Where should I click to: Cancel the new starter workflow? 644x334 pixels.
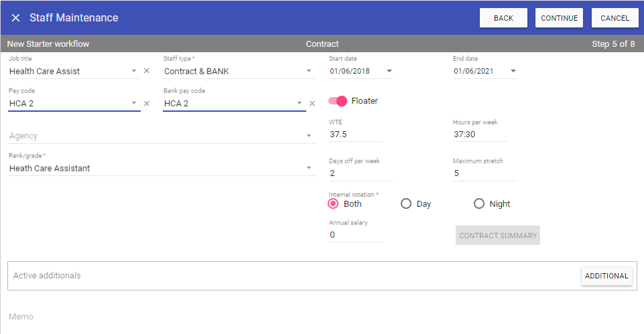[615, 18]
